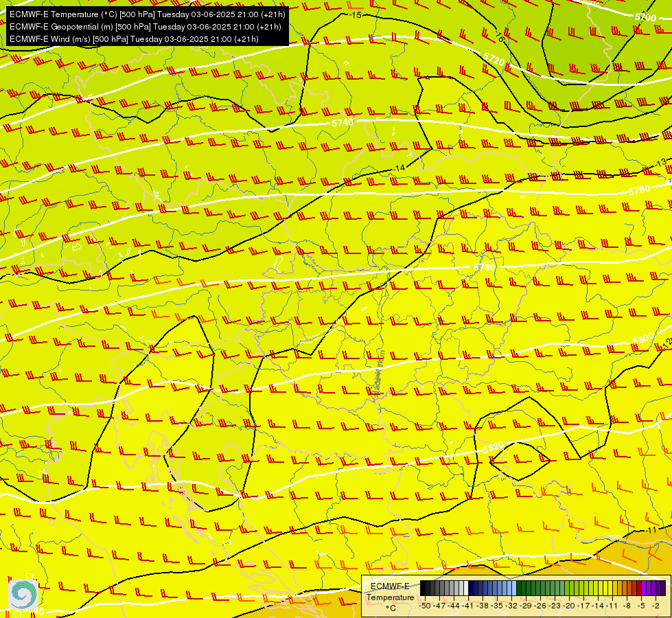This screenshot has width=672, height=618.
Task: Click the -47 tick label in the legend
Action: click(x=439, y=606)
